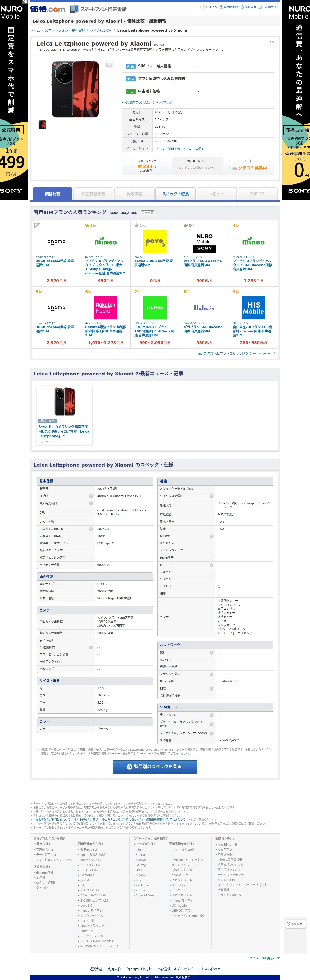The image size is (310, 980).
Task: Click the IIJmio logo in 8位
Action: [x=204, y=308]
